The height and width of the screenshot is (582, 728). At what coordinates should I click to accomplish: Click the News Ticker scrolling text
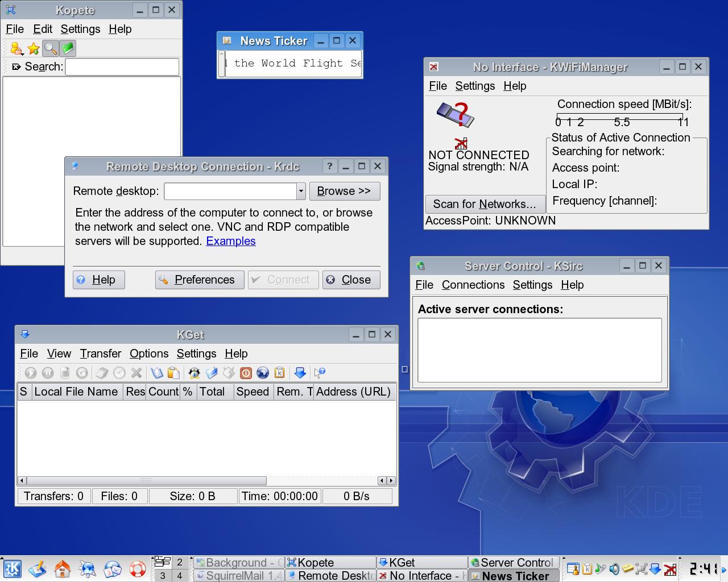[x=293, y=64]
